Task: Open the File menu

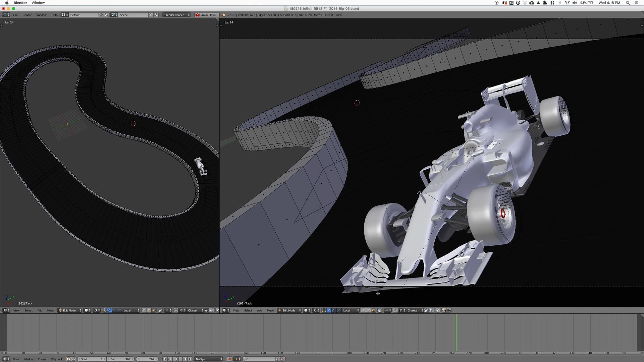Action: pos(15,15)
